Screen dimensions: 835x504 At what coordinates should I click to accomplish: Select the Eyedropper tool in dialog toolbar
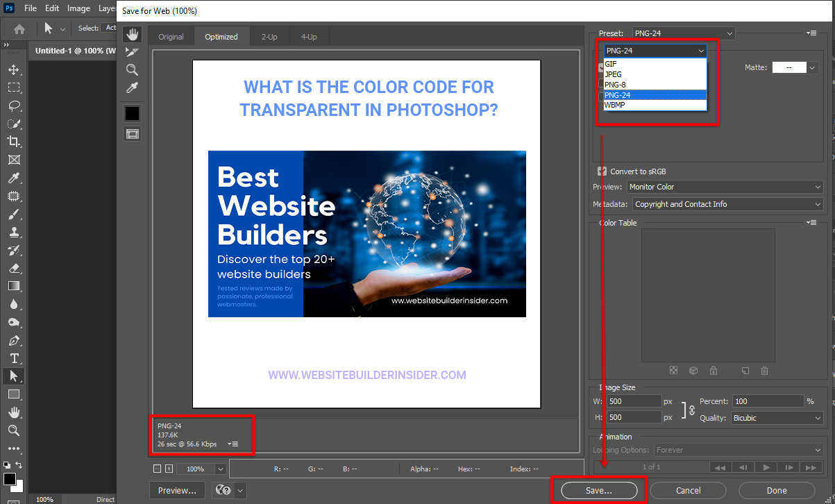[x=132, y=87]
